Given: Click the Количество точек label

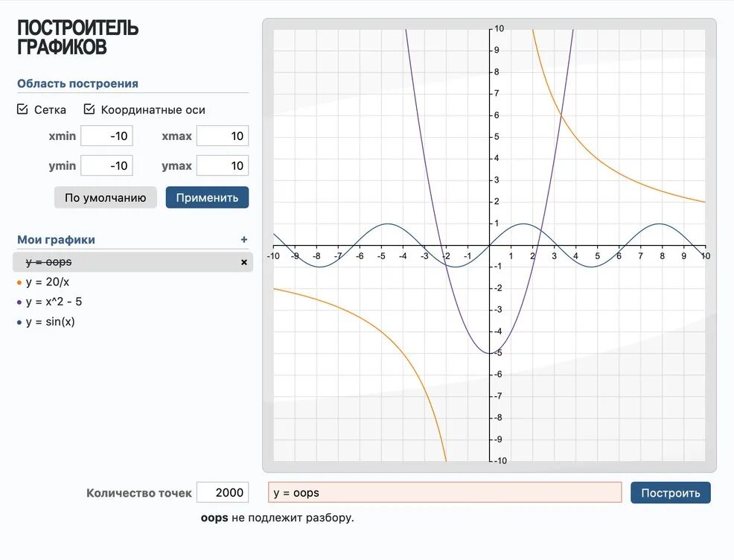Looking at the screenshot, I should tap(139, 493).
